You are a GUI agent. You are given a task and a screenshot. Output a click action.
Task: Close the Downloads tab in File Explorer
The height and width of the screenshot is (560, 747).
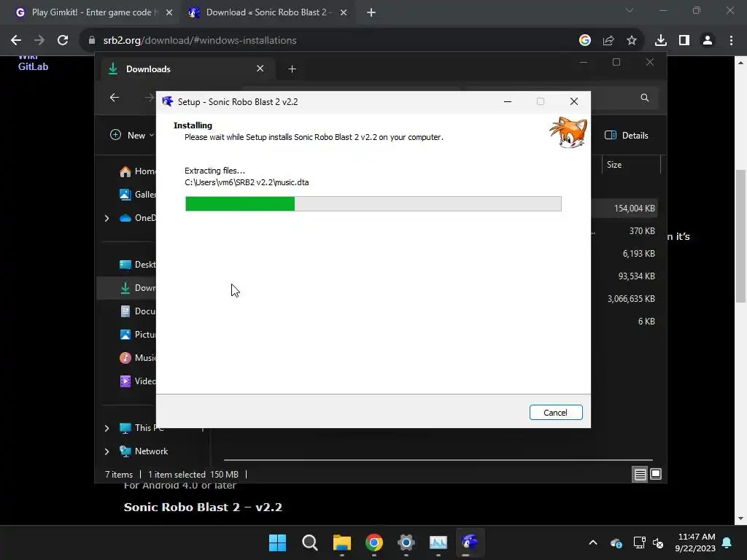[x=260, y=69]
